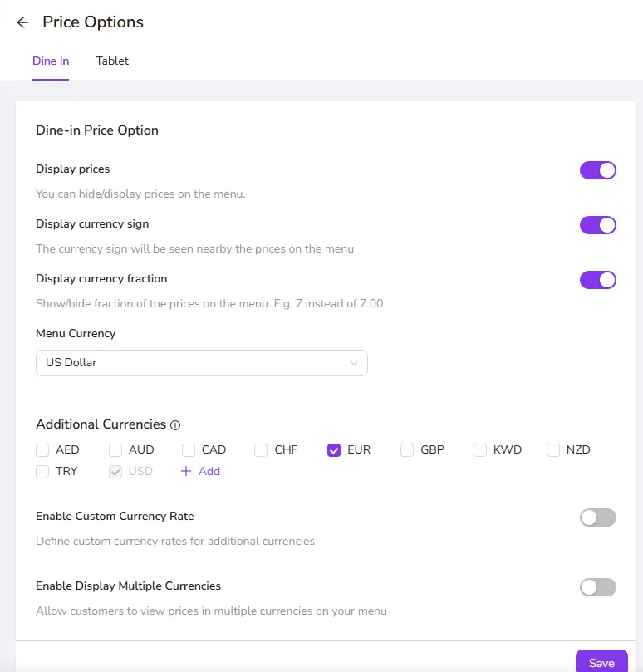
Task: Click the plus icon next to Add
Action: pyautogui.click(x=186, y=472)
